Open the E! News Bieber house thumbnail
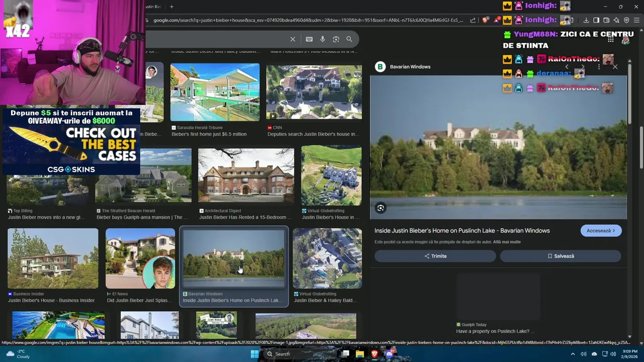Screen dimensions: 644x362 [140, 258]
